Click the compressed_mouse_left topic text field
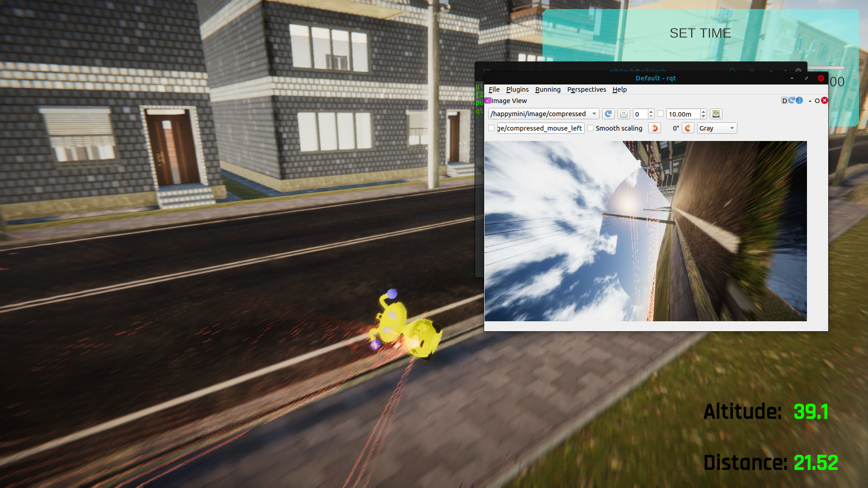The image size is (868, 488). click(x=540, y=128)
